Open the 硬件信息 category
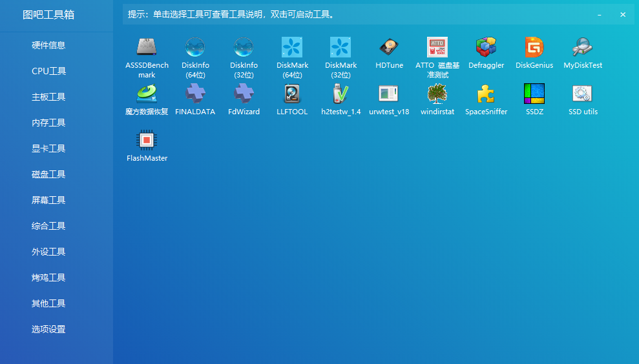This screenshot has width=639, height=364. (x=48, y=45)
